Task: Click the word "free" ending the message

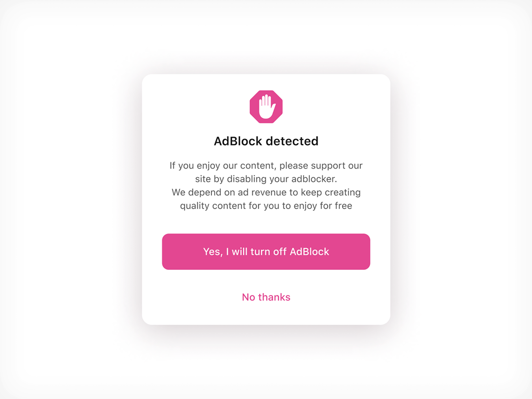Action: click(x=343, y=206)
